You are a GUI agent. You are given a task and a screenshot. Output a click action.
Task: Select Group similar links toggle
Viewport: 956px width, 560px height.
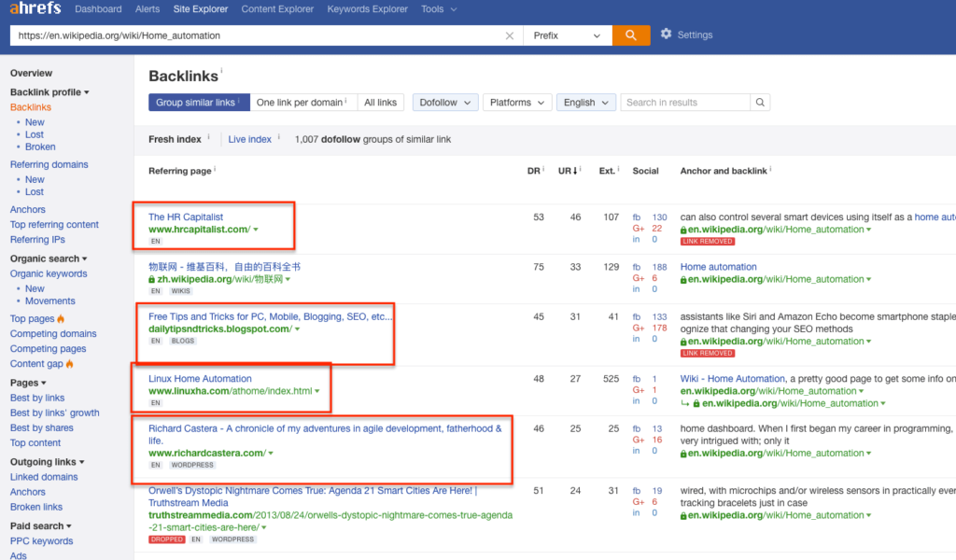point(199,103)
